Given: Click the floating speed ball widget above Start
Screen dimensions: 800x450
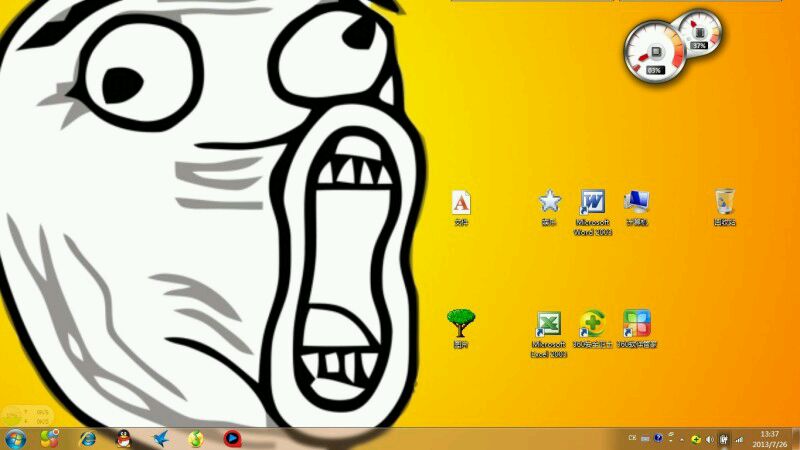Looking at the screenshot, I should (x=27, y=416).
